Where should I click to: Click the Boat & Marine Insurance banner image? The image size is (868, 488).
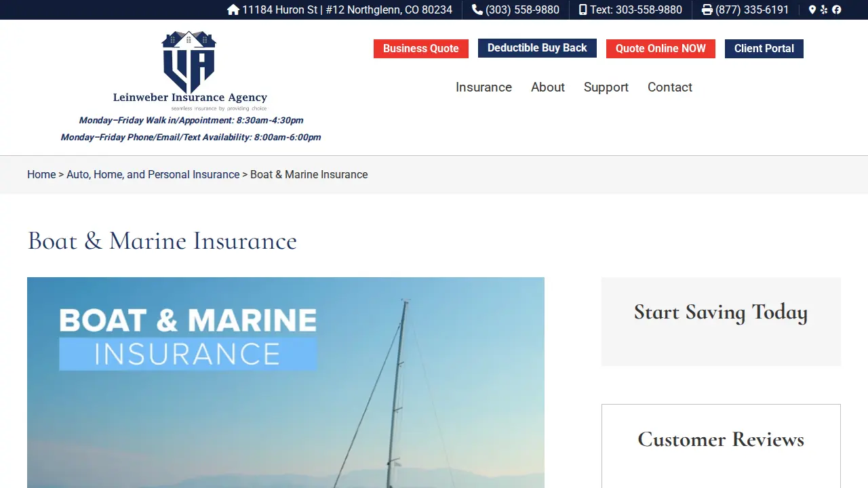pyautogui.click(x=285, y=382)
